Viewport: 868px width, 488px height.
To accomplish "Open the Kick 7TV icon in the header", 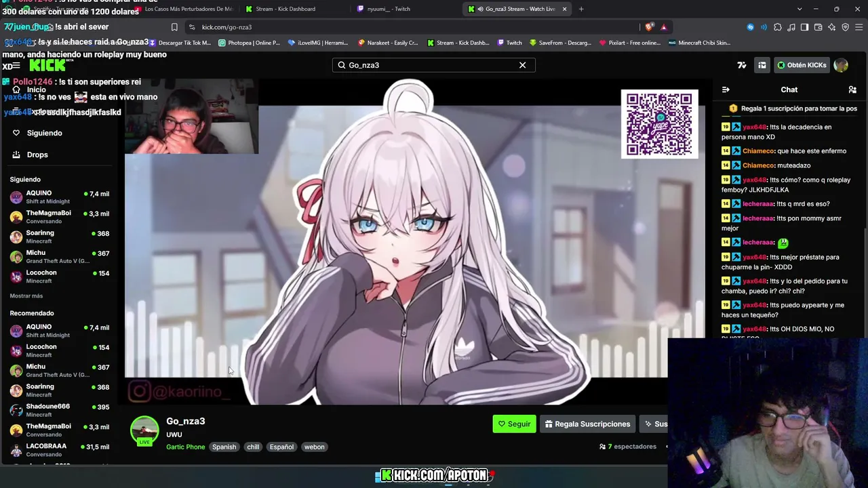I will click(742, 65).
